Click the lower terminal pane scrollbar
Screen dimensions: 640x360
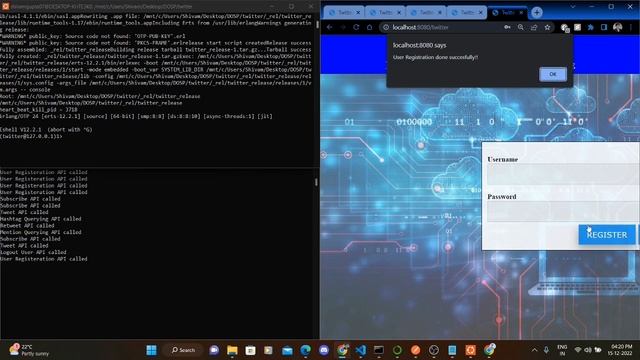316,182
